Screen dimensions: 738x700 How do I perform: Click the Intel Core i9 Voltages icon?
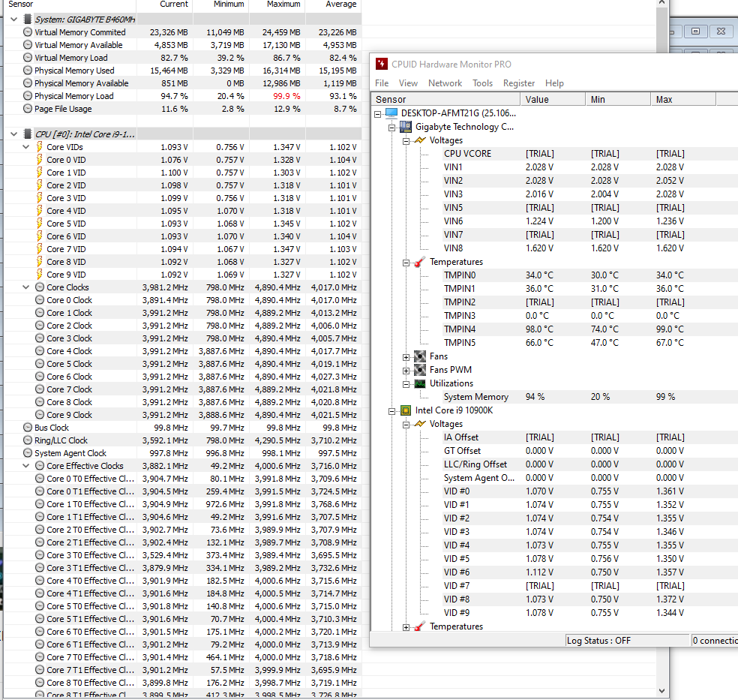coord(420,424)
